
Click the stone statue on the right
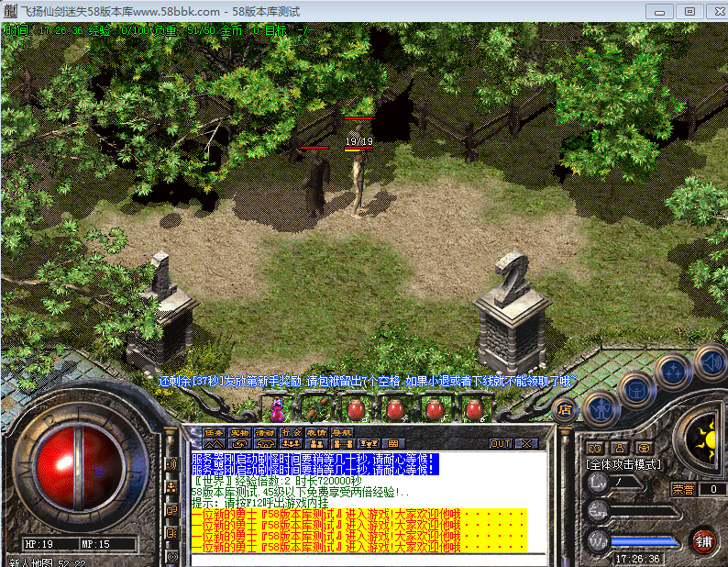pyautogui.click(x=512, y=313)
